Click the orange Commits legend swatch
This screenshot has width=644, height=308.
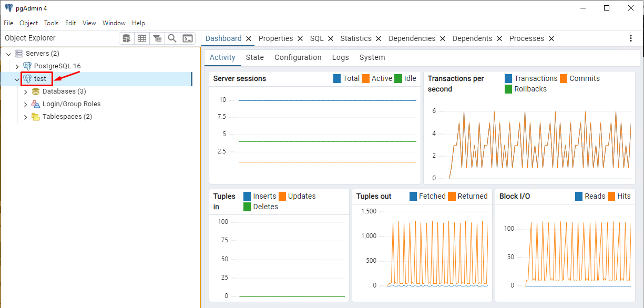[x=564, y=78]
